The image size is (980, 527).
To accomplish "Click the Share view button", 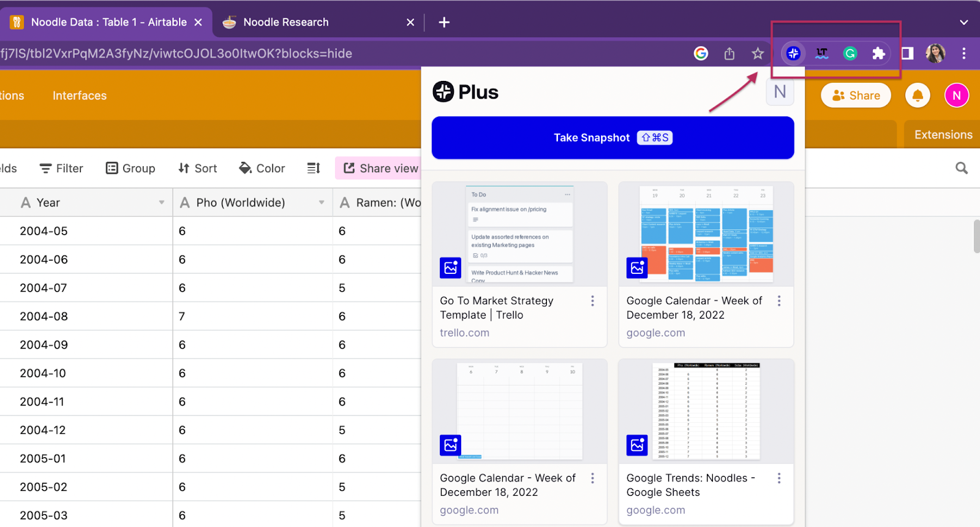I will tap(380, 168).
